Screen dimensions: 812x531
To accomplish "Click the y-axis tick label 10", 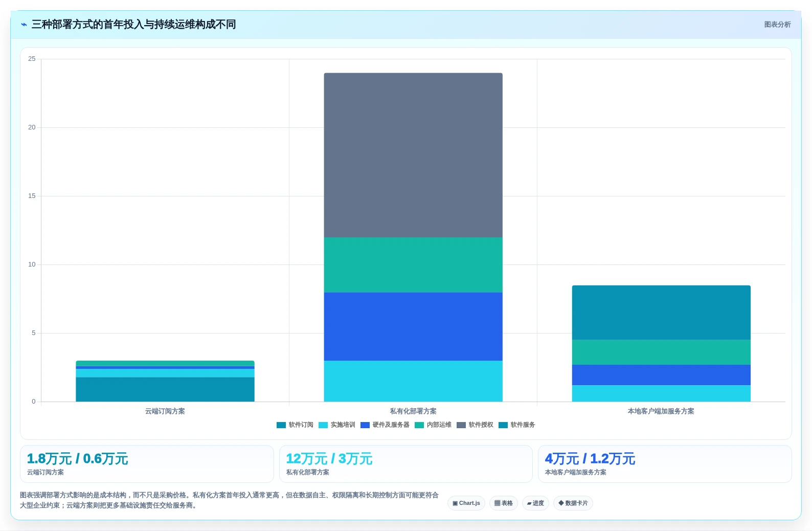I will click(32, 264).
